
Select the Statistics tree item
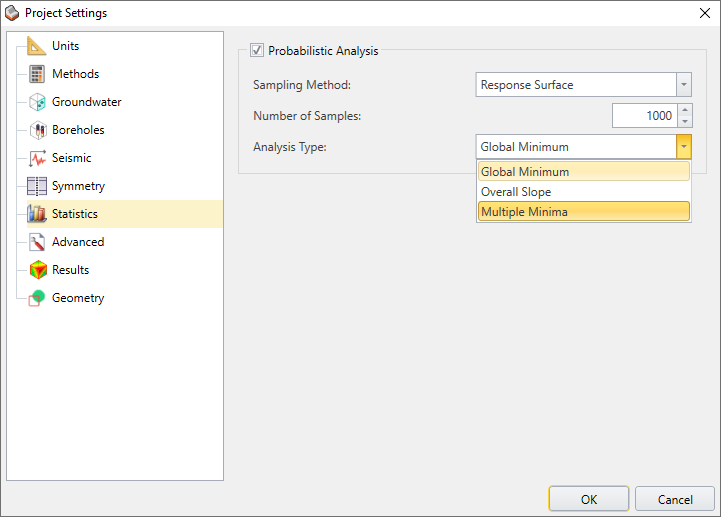[x=125, y=214]
